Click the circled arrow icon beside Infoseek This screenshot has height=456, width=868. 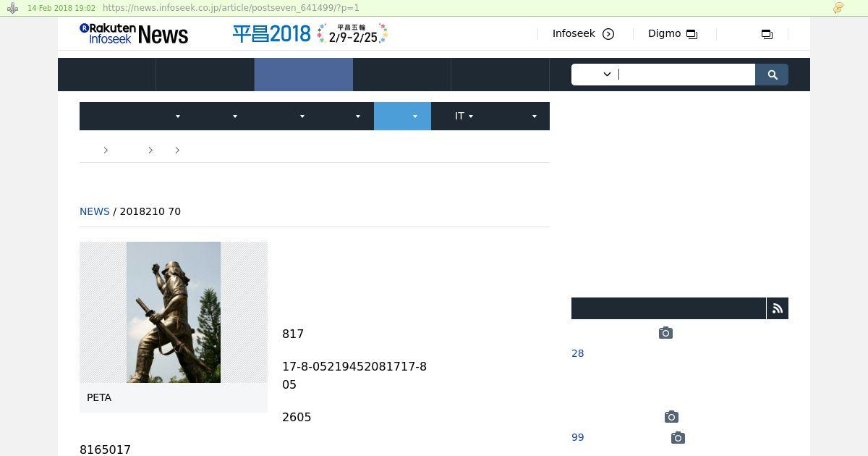click(608, 34)
